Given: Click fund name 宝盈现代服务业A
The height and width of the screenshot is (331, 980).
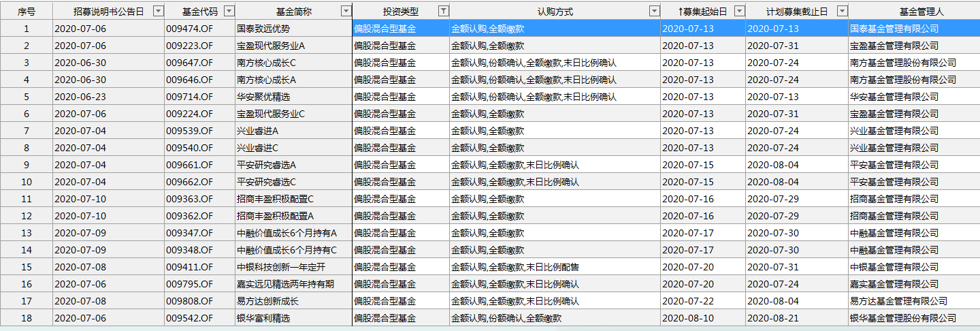Looking at the screenshot, I should pyautogui.click(x=271, y=46).
